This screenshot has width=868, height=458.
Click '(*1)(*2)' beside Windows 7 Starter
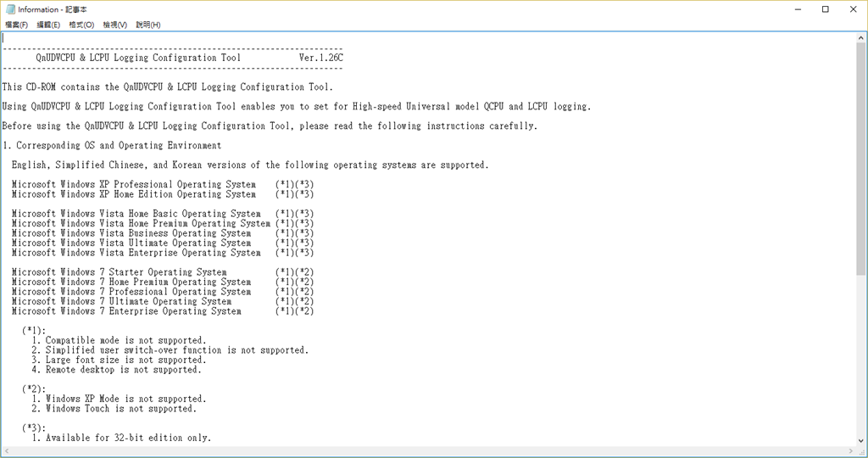click(294, 272)
